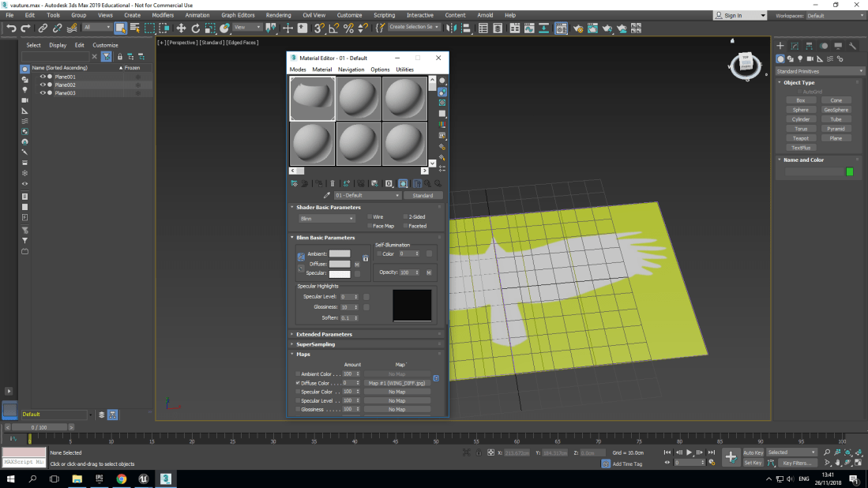Delete material using trash icon
This screenshot has height=488, width=868.
click(x=333, y=183)
